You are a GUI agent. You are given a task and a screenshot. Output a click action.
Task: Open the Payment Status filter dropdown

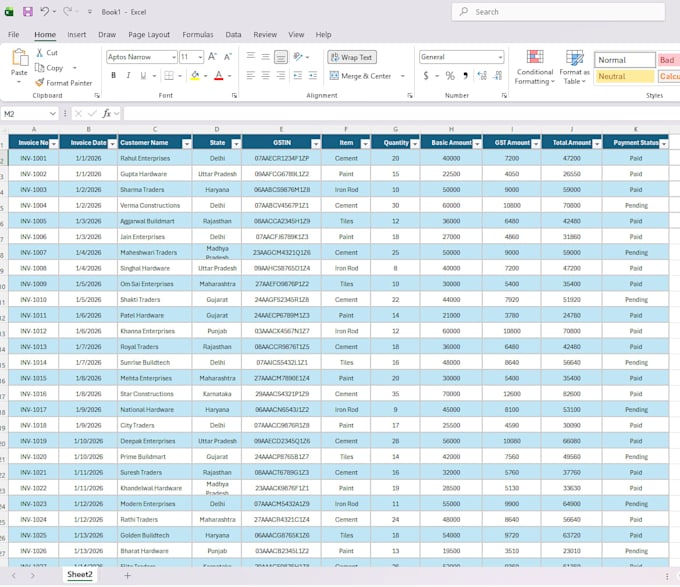click(664, 144)
